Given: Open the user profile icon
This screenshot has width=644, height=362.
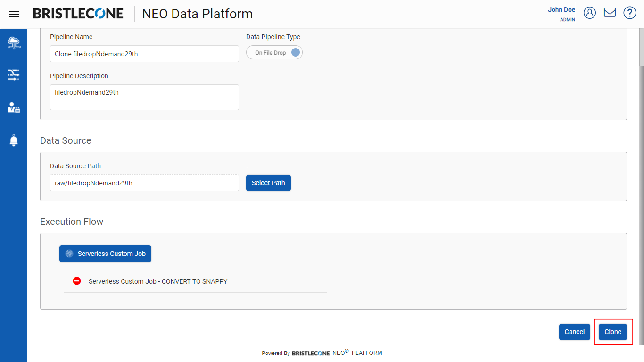Looking at the screenshot, I should pyautogui.click(x=590, y=13).
